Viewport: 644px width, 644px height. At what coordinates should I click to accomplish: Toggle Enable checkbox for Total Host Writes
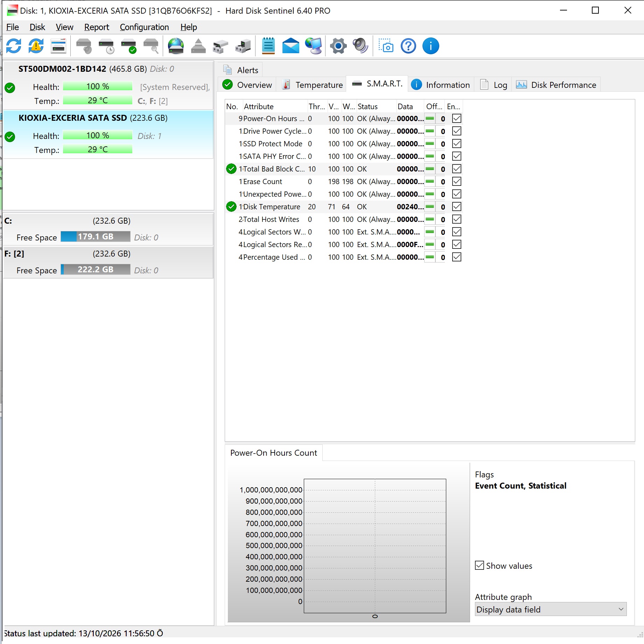(x=457, y=219)
